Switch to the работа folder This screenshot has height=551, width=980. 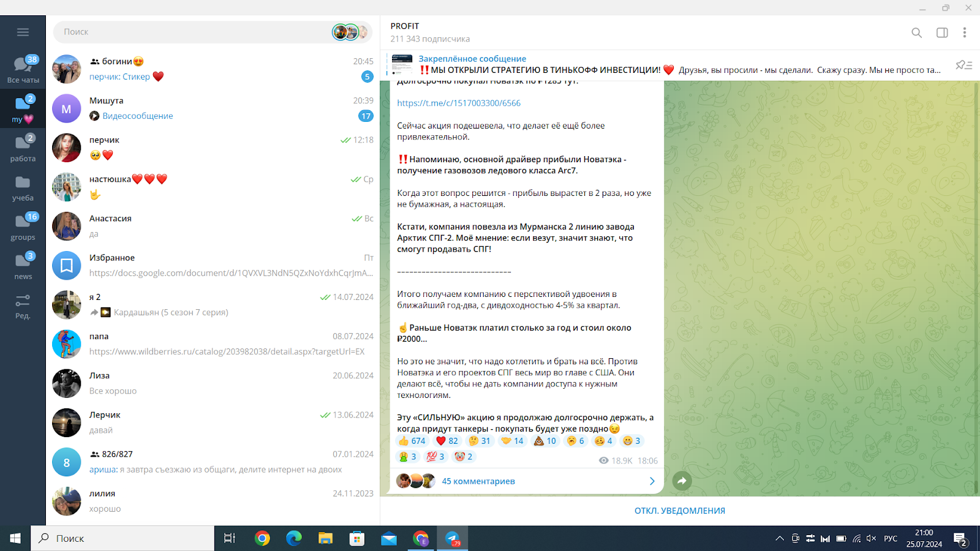point(23,148)
